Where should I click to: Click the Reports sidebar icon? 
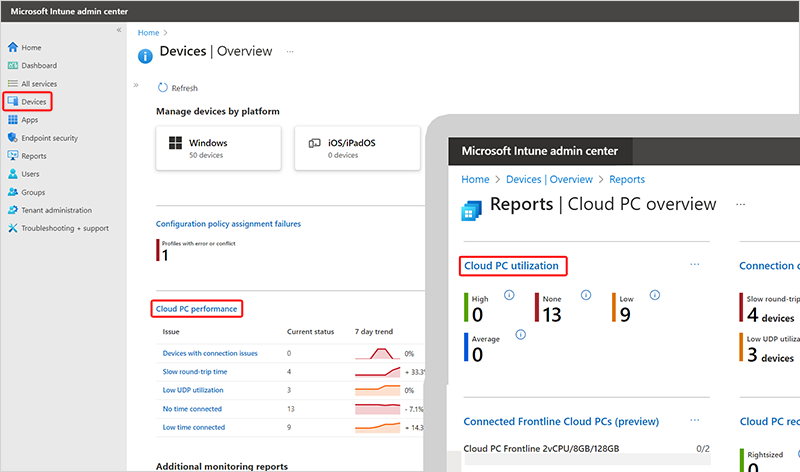coord(12,156)
